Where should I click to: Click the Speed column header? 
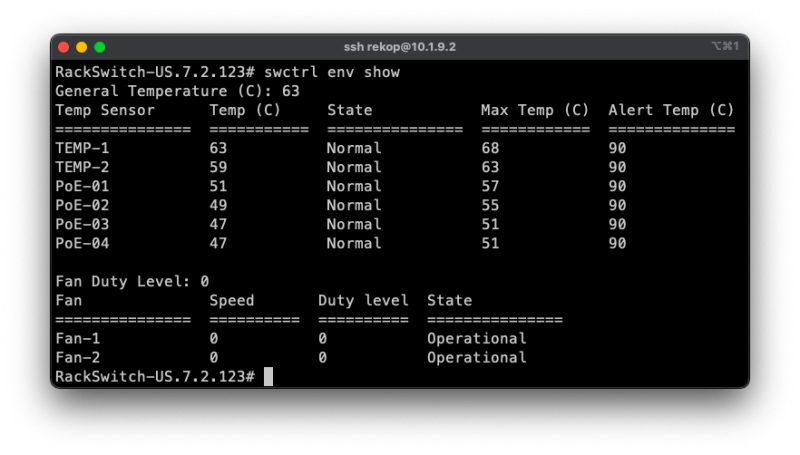[232, 300]
